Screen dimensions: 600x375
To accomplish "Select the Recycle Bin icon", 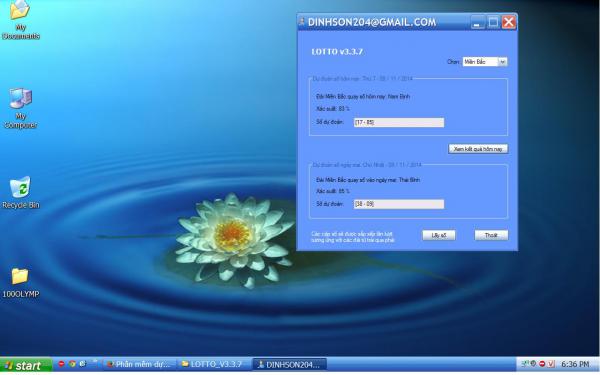I will tap(21, 192).
